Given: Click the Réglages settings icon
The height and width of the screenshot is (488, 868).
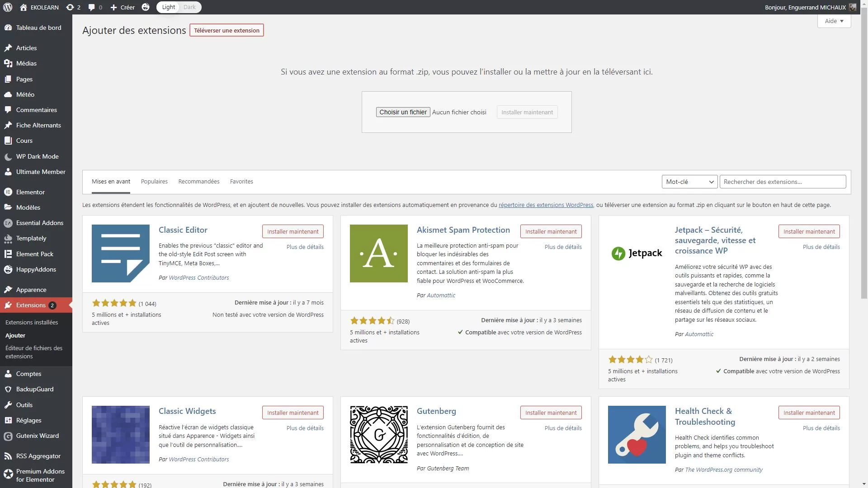Looking at the screenshot, I should [x=8, y=420].
